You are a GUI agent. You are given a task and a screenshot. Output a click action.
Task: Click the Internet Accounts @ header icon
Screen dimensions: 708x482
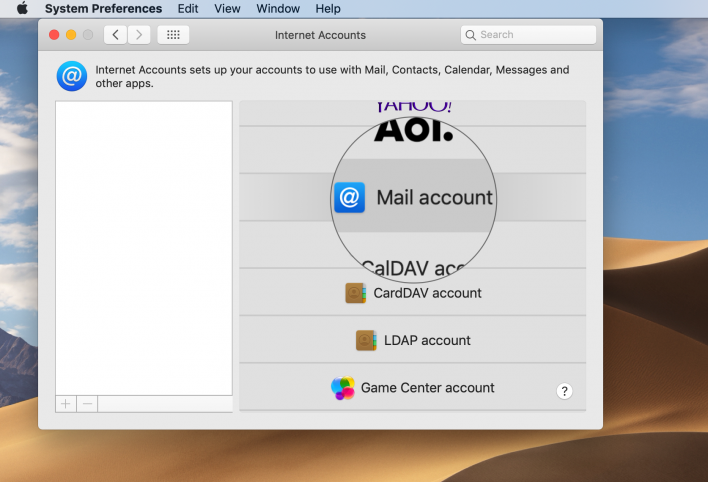pyautogui.click(x=72, y=76)
